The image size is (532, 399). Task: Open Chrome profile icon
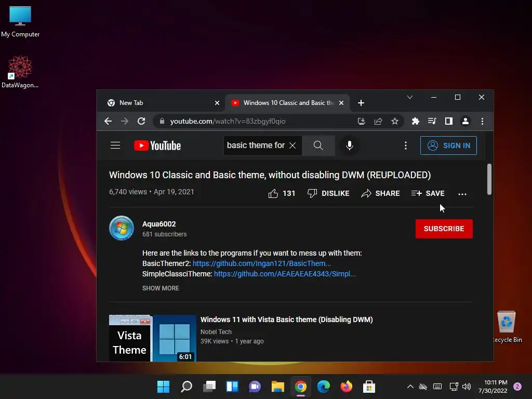point(465,121)
